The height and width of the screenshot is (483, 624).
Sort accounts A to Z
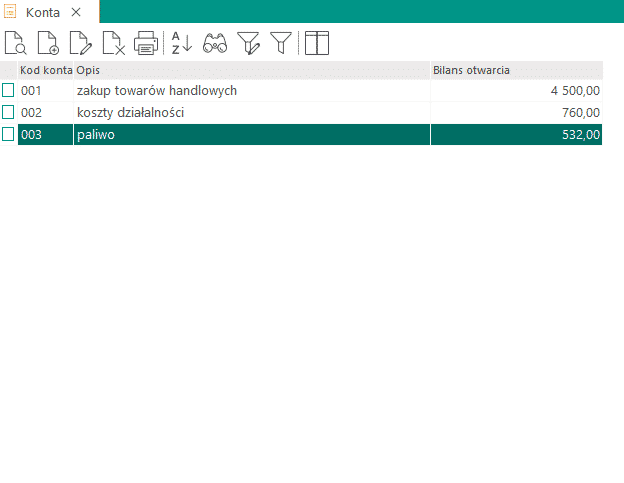(182, 43)
